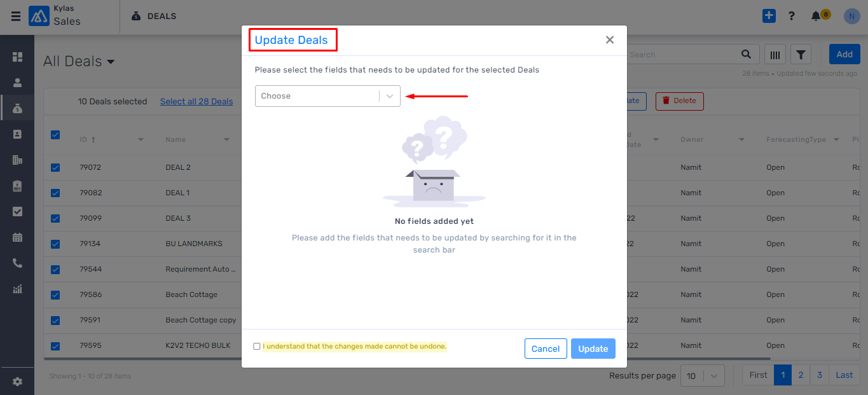The width and height of the screenshot is (868, 395).
Task: Open the reports chart icon in sidebar
Action: (17, 289)
